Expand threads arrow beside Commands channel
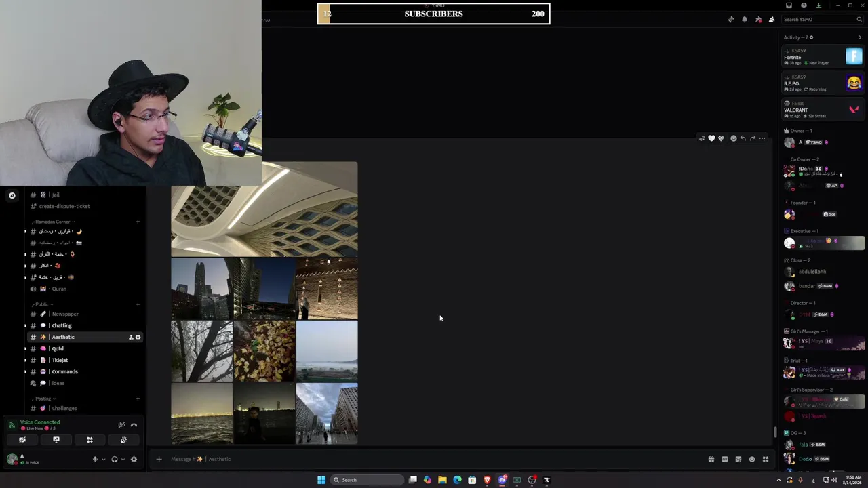The image size is (868, 488). tap(25, 371)
